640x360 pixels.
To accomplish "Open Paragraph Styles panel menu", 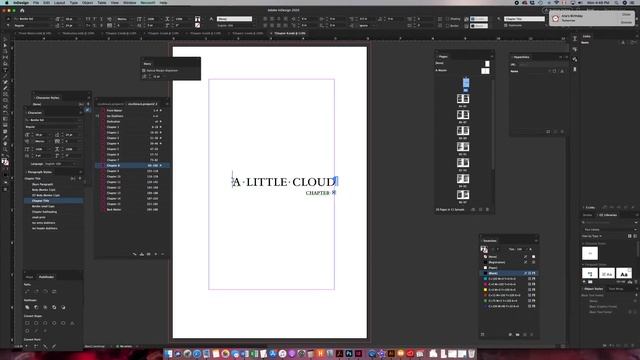I will (80, 172).
